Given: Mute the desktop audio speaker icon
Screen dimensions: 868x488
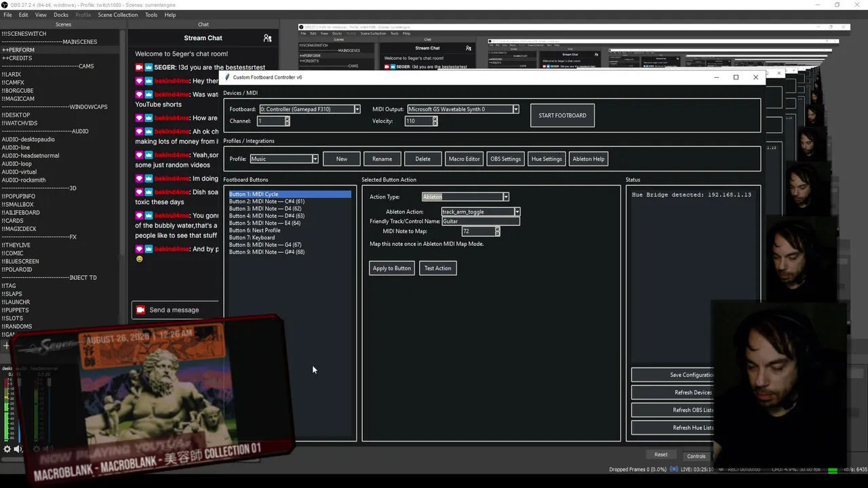Looking at the screenshot, I should (x=18, y=449).
